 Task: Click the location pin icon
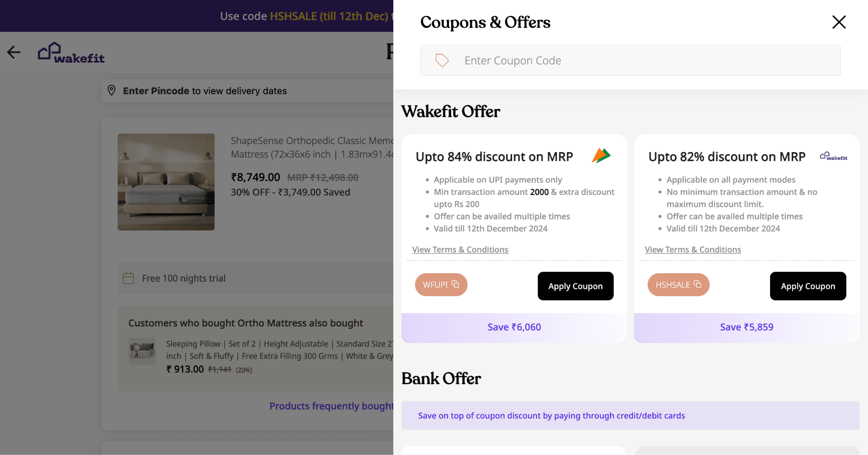pyautogui.click(x=111, y=90)
